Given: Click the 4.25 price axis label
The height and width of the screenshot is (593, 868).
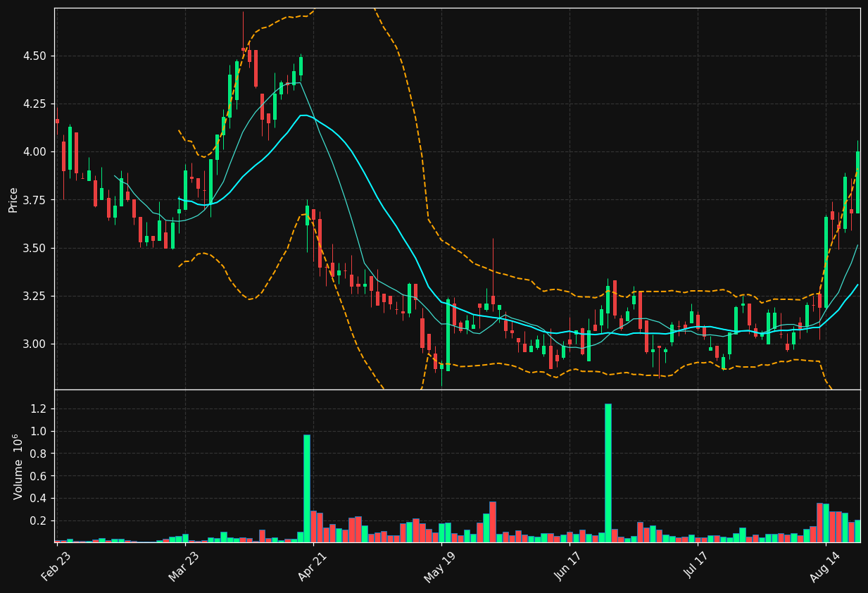Looking at the screenshot, I should click(x=35, y=104).
